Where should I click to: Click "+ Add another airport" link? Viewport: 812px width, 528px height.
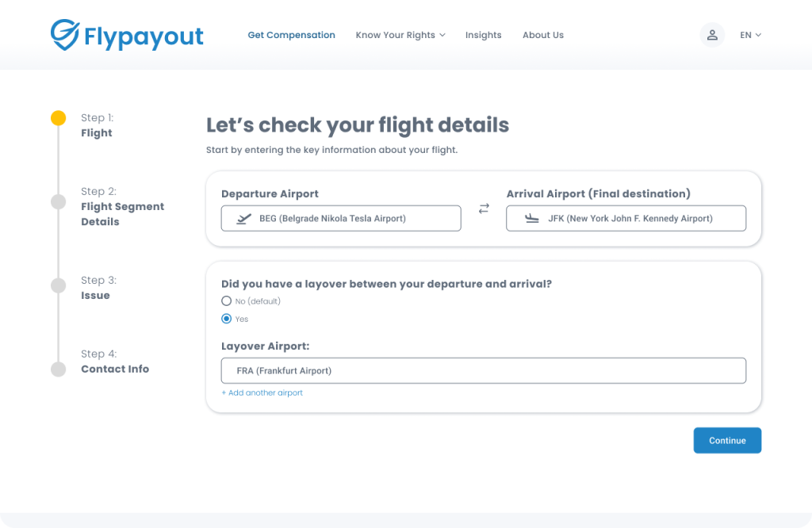pos(262,392)
